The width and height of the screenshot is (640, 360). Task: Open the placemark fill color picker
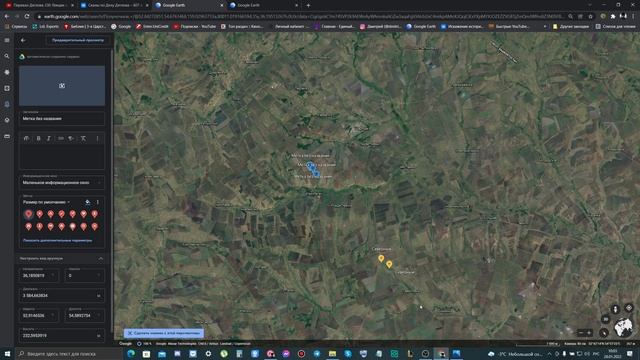pos(87,202)
